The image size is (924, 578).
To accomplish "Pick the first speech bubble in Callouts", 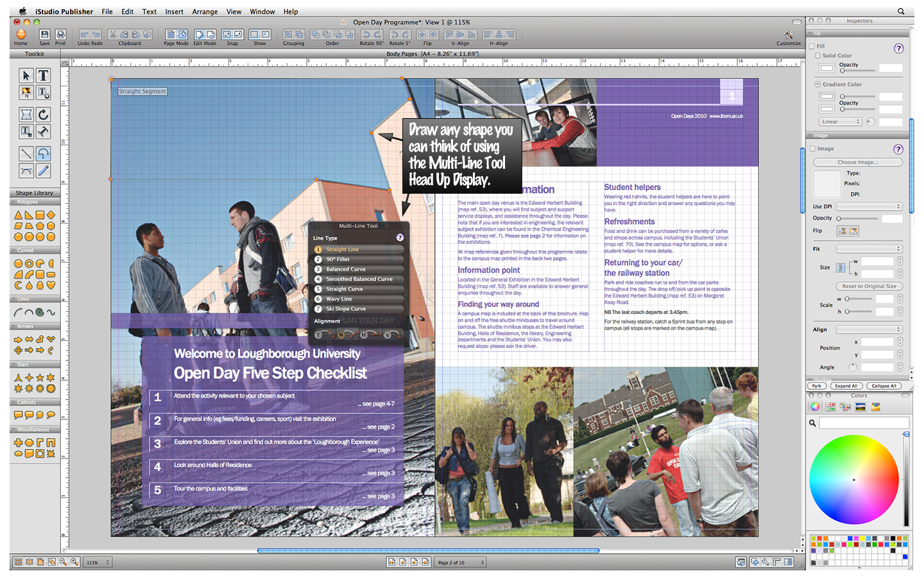I will 18,415.
